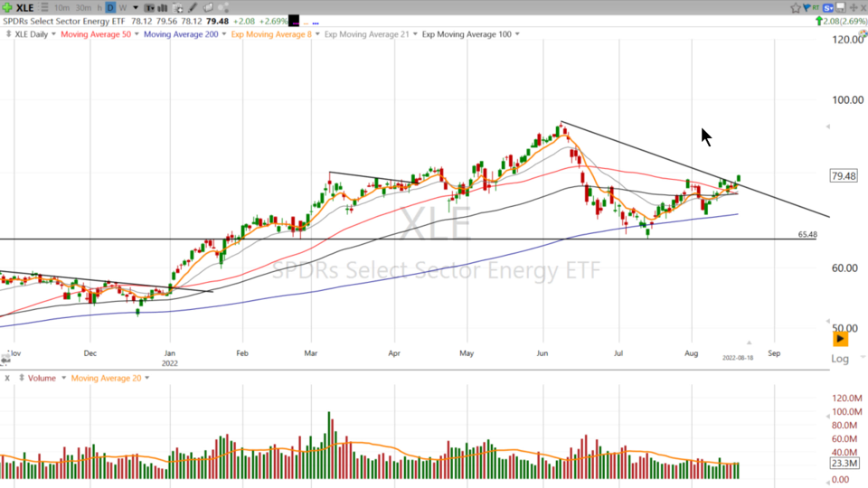Click the blue dots indicator legend

[316, 23]
